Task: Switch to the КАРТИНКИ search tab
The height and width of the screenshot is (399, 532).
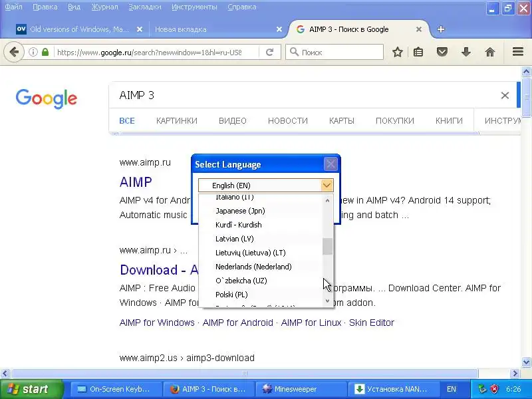Action: coord(177,121)
